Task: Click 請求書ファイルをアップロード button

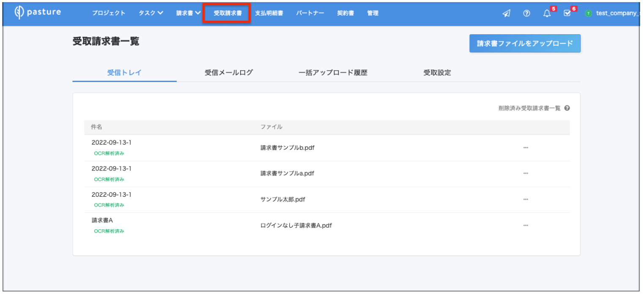Action: [x=525, y=44]
